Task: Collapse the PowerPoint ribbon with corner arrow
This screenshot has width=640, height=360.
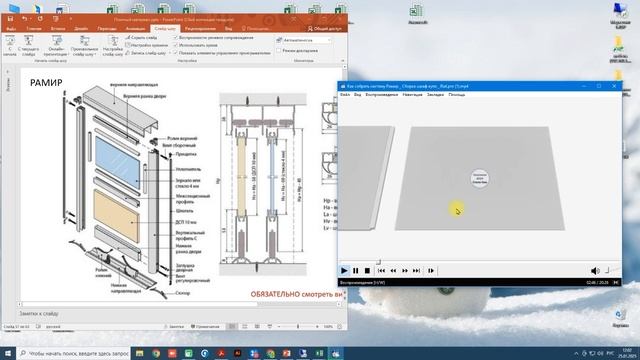Action: tap(343, 61)
